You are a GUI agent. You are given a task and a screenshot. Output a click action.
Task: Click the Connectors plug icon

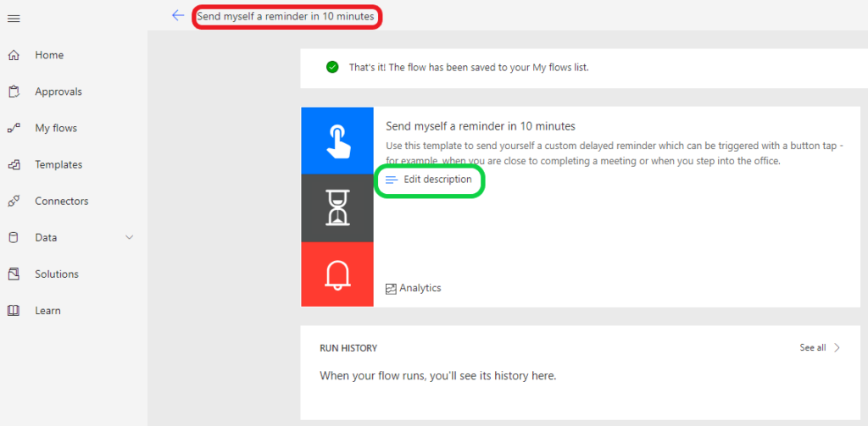pos(14,202)
